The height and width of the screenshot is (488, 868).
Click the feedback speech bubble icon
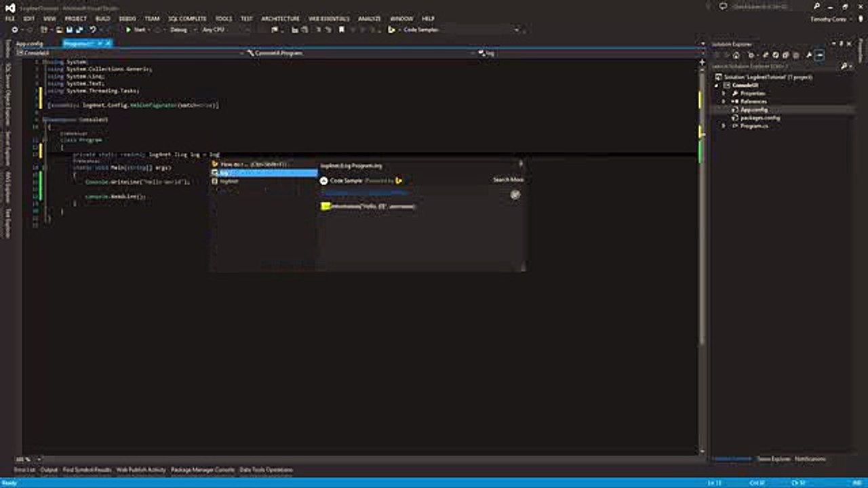pyautogui.click(x=724, y=6)
